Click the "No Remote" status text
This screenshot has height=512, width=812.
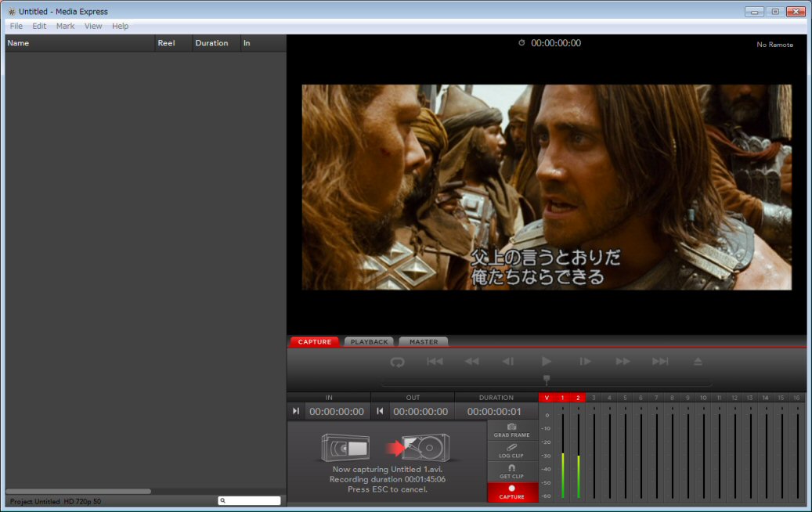click(774, 45)
